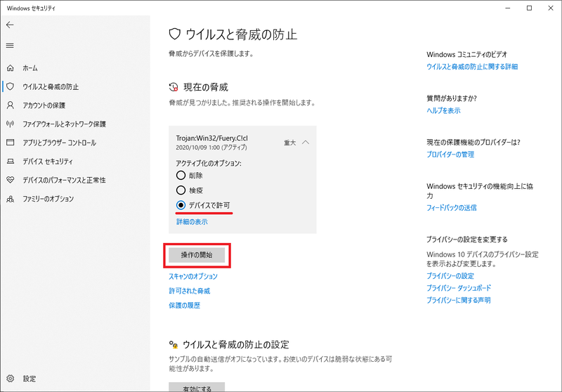
Task: Click the threat name Trojan:Win32/Fuery.C!cl
Action: pos(212,138)
